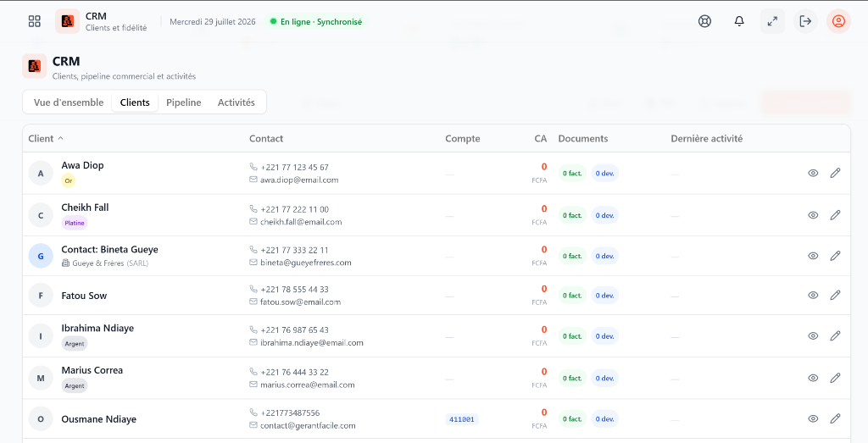Screen dimensions: 868x443
Task: Click the CA column header
Action: tap(541, 138)
